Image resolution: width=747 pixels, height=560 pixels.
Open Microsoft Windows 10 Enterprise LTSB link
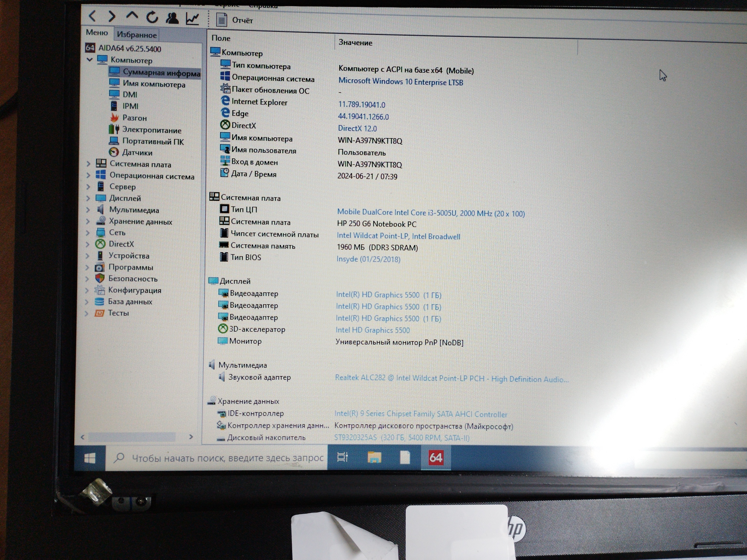click(401, 82)
